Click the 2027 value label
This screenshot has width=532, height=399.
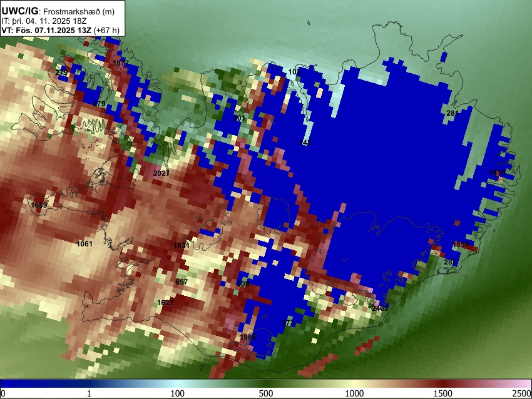coord(161,173)
